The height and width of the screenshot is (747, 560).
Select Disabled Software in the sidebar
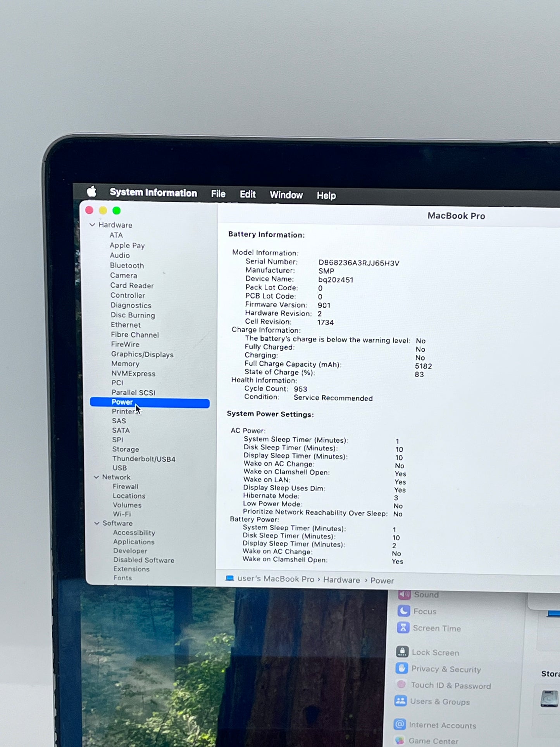tap(144, 560)
